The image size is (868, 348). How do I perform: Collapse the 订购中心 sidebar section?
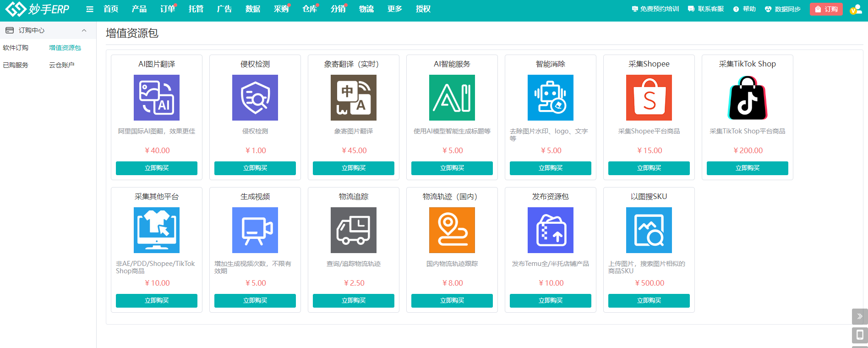coord(84,30)
